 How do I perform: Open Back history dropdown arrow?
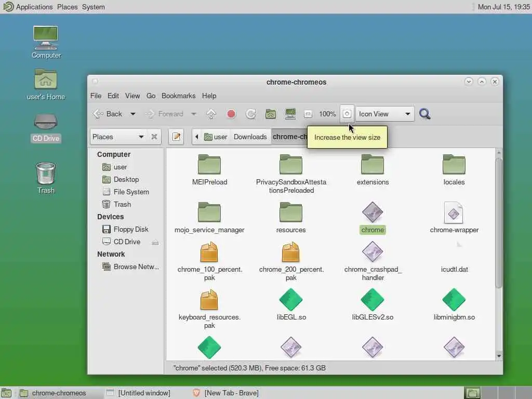tap(132, 114)
